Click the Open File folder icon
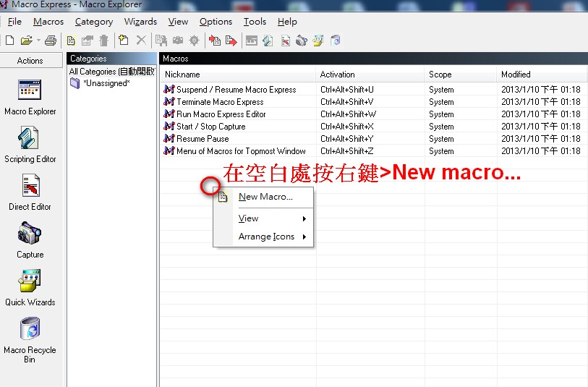The image size is (588, 387). pyautogui.click(x=26, y=40)
